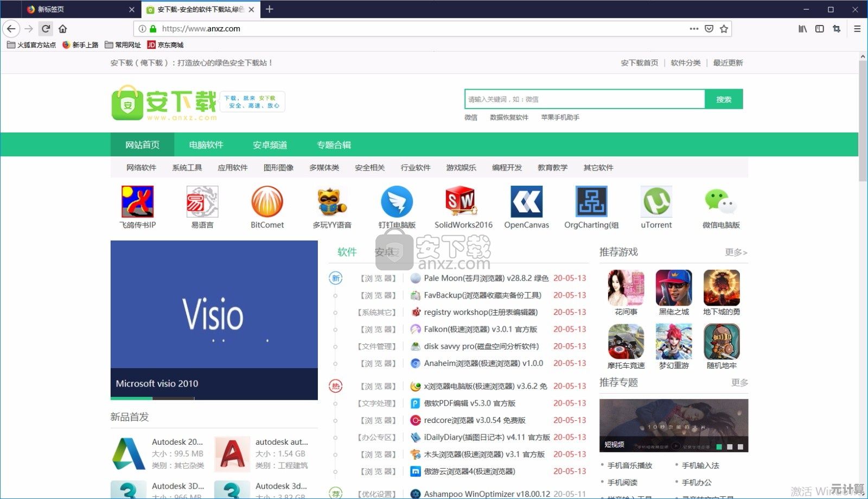Viewport: 868px width, 499px height.
Task: Open the Firefox hamburger menu
Action: 857,29
